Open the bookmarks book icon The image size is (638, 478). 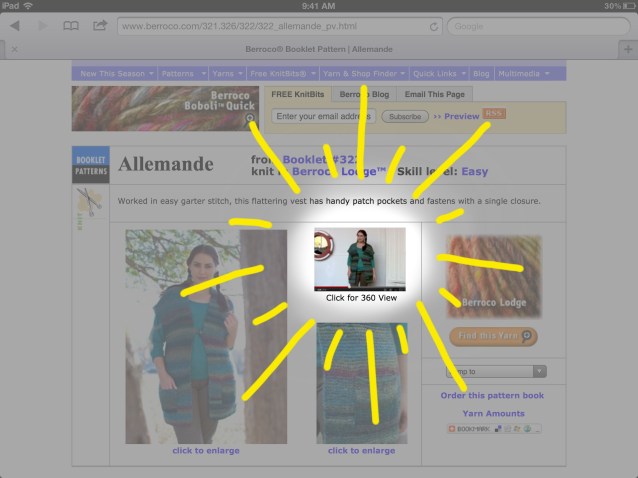pos(71,26)
